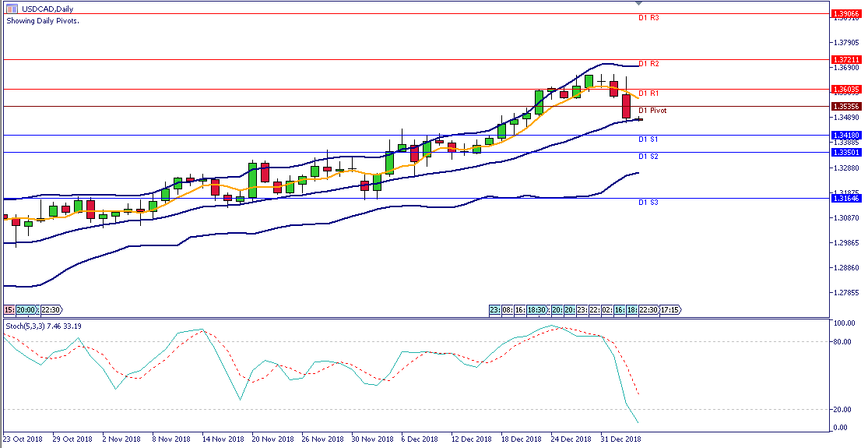The width and height of the screenshot is (868, 448).
Task: Click the 1.33501 S2 price tag
Action: coord(845,152)
